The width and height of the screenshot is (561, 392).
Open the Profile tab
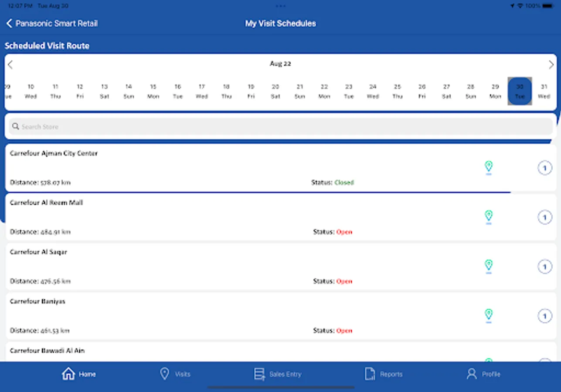click(x=483, y=374)
